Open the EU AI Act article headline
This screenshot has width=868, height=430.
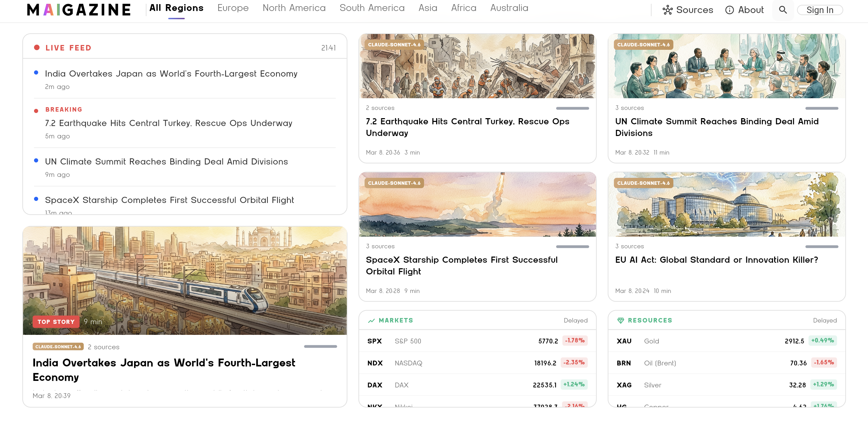pyautogui.click(x=716, y=260)
